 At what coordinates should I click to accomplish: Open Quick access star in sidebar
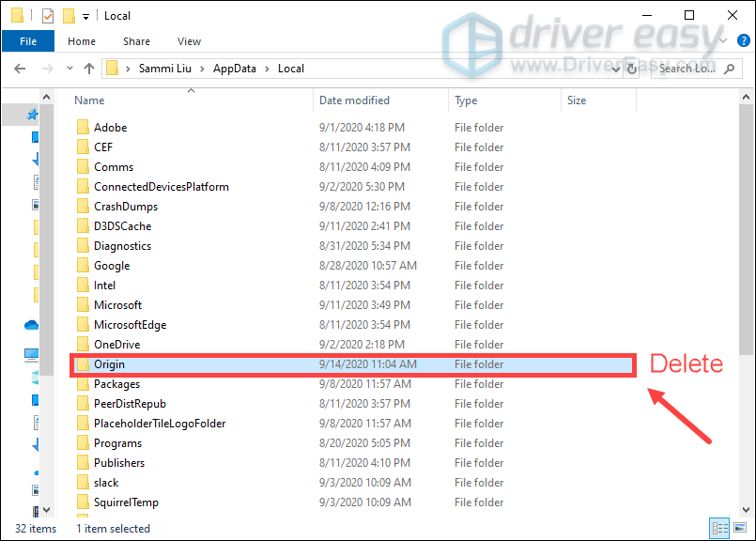click(x=32, y=115)
